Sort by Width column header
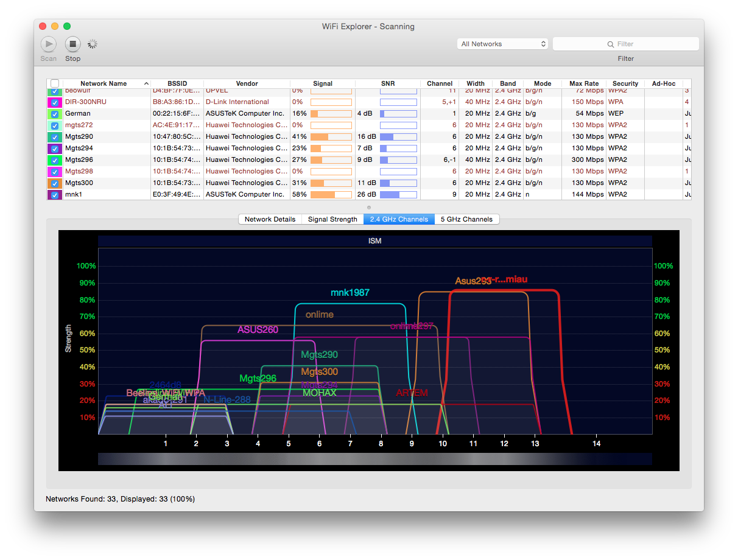 coord(476,83)
